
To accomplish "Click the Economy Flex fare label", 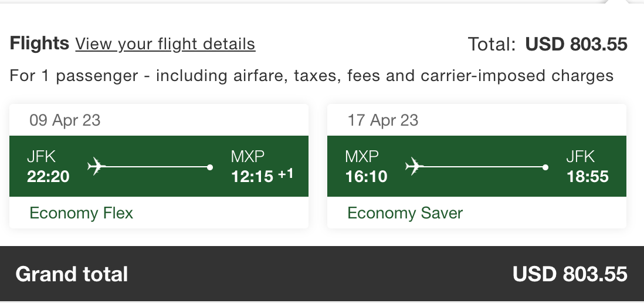I will [82, 213].
